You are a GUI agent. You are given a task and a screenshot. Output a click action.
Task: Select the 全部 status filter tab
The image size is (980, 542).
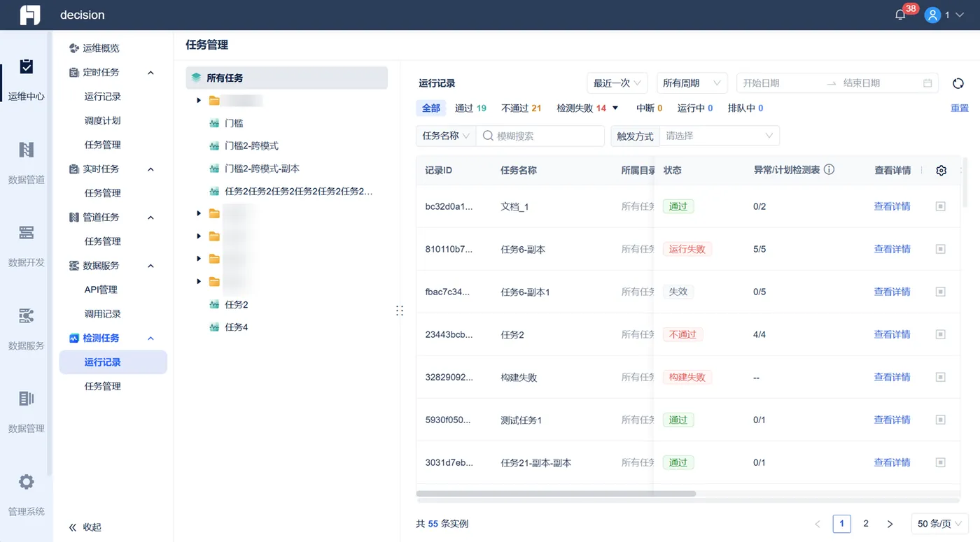[x=431, y=108]
